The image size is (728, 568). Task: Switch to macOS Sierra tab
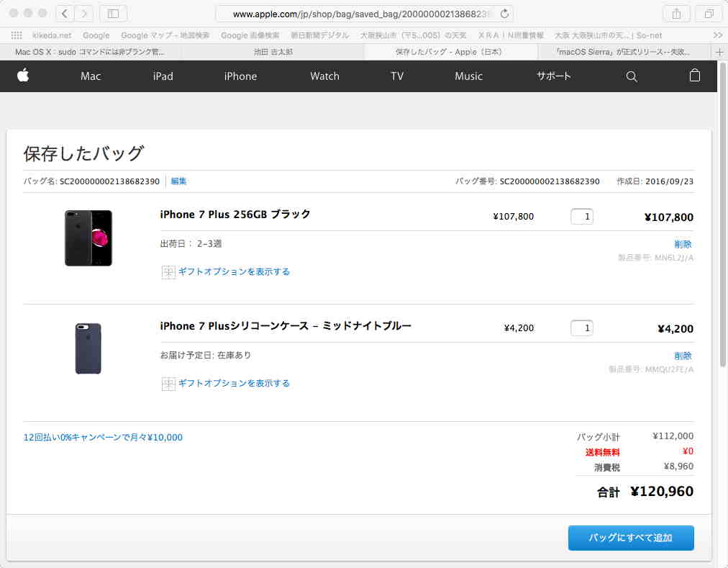tap(624, 52)
